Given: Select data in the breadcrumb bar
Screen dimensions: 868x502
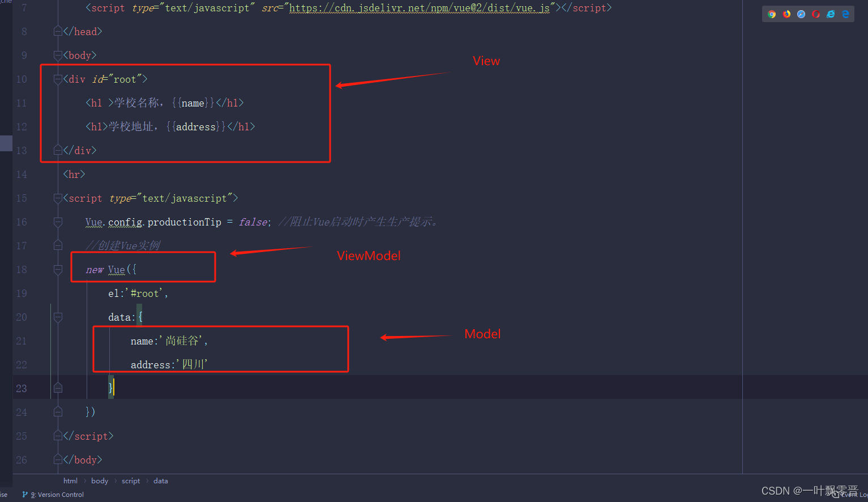Looking at the screenshot, I should tap(161, 481).
